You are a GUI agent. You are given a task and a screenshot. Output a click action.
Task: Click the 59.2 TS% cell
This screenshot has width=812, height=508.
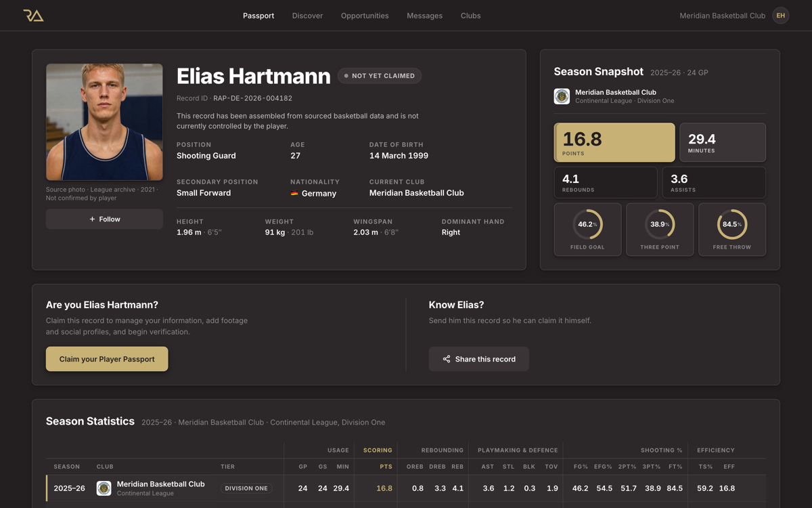pos(705,488)
